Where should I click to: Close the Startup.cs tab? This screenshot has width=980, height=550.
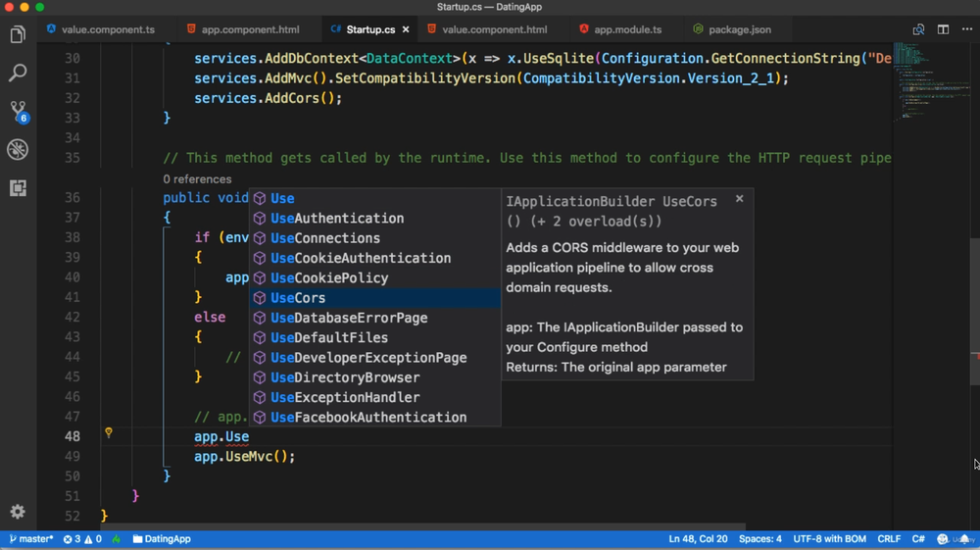[406, 29]
